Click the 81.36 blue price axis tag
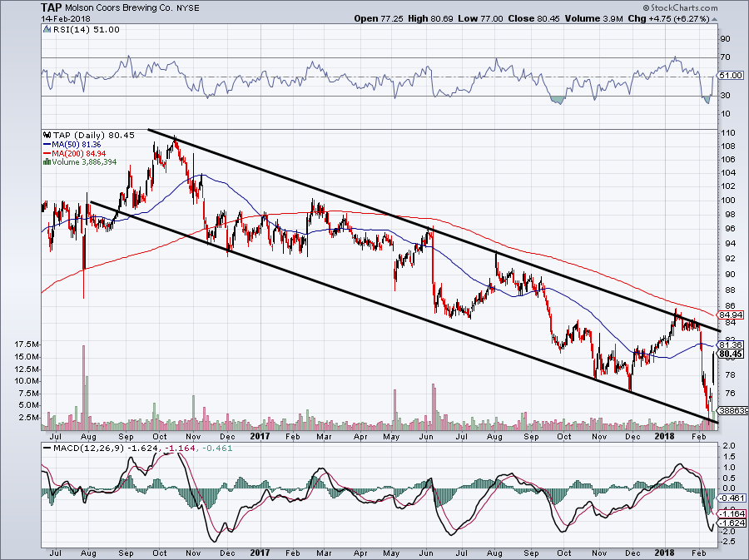The height and width of the screenshot is (560, 749). tap(731, 344)
